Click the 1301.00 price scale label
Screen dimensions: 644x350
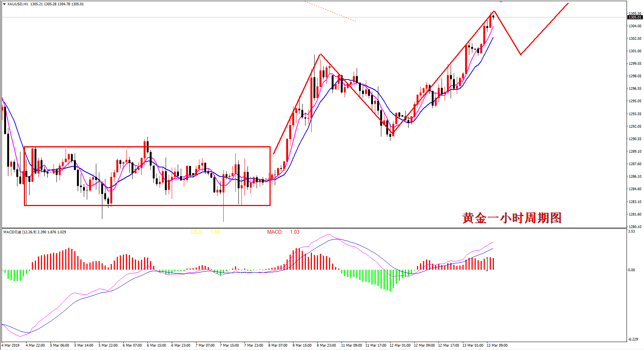click(x=635, y=51)
